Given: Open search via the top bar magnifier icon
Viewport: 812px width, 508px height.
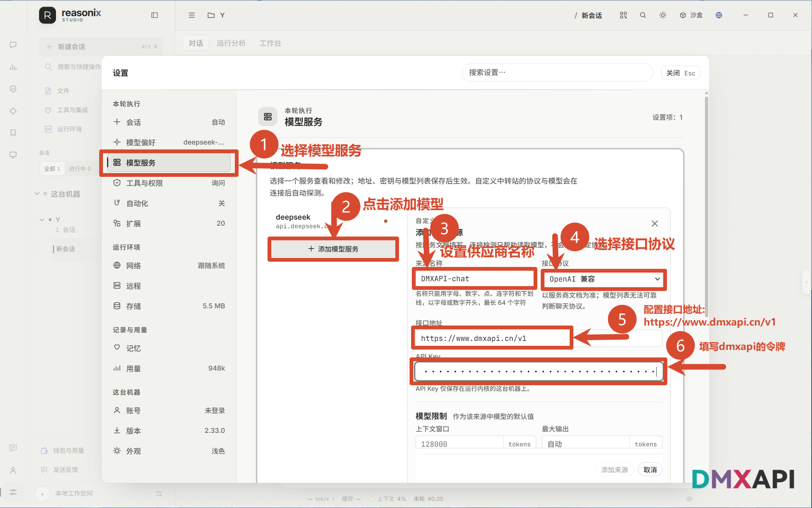Looking at the screenshot, I should [x=643, y=15].
